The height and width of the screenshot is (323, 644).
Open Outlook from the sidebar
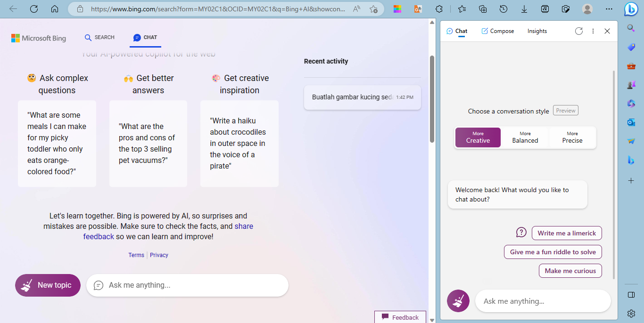(x=631, y=122)
